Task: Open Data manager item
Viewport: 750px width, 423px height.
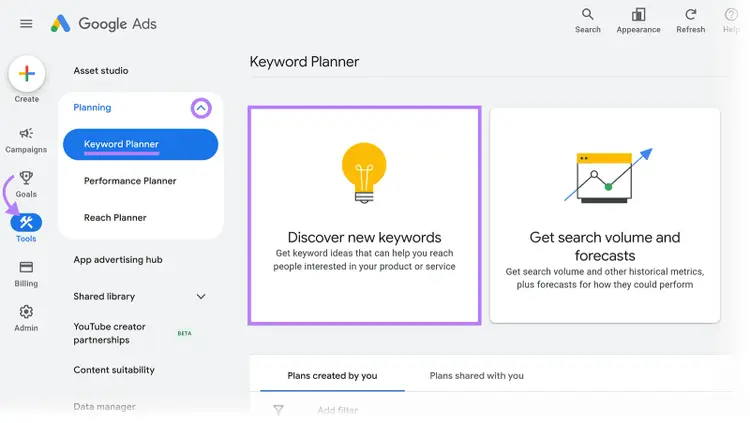Action: (x=104, y=407)
